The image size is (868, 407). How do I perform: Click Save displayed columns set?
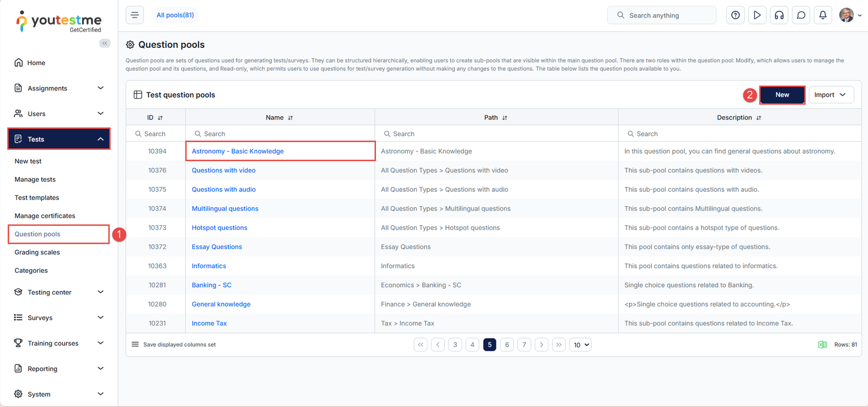coord(179,345)
